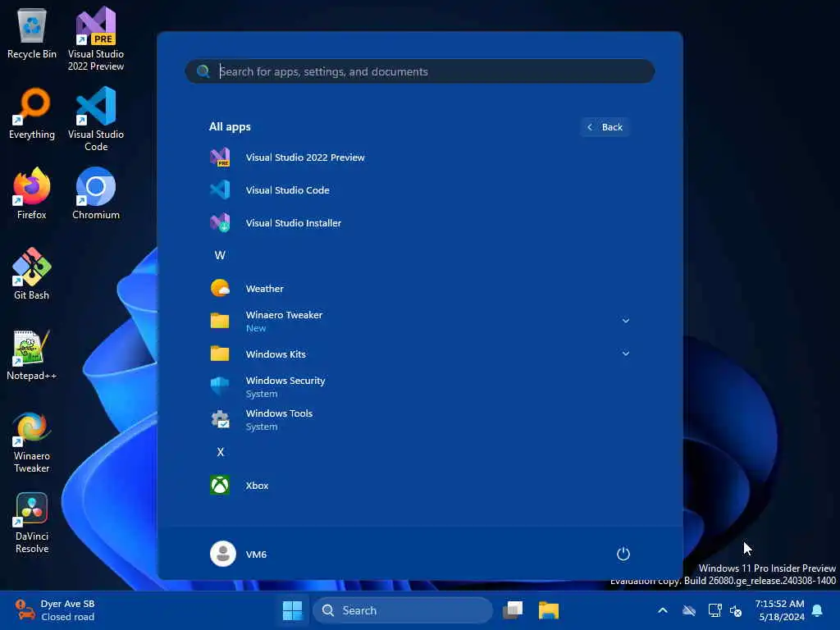Screen dimensions: 840x630
Task: Click the Windows Kits folder icon
Action: [x=220, y=354]
